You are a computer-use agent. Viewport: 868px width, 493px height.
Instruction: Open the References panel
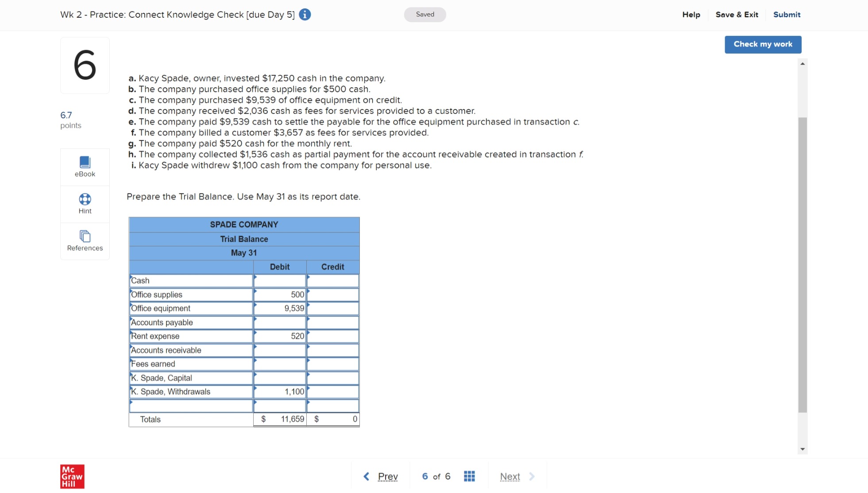[85, 241]
